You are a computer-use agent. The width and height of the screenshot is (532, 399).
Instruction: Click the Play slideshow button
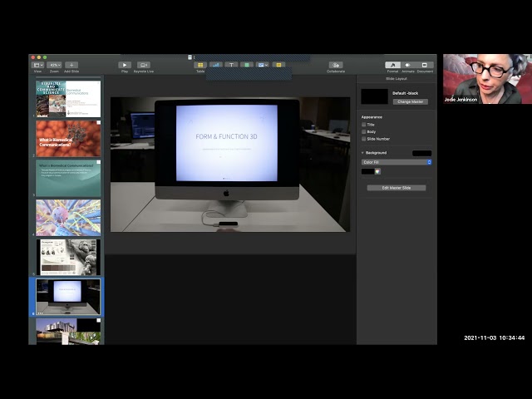click(125, 65)
